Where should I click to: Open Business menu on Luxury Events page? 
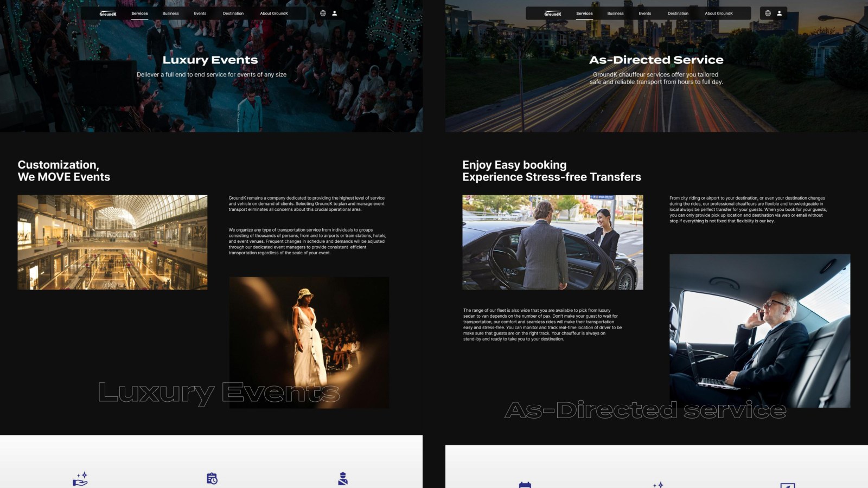171,14
